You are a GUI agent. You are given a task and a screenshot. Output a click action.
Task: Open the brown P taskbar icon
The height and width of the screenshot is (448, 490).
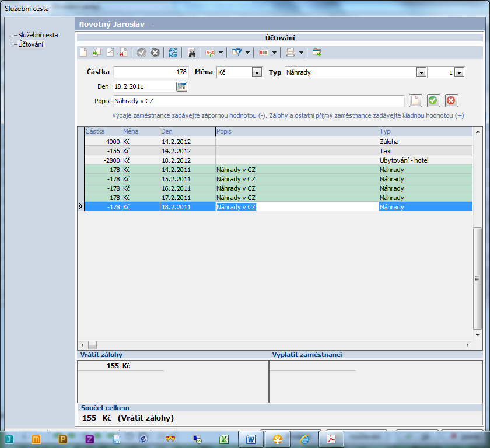(63, 439)
